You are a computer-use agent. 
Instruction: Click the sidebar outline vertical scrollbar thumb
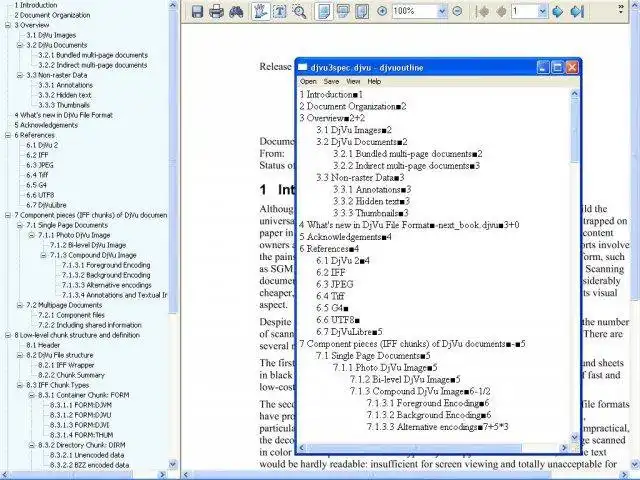click(x=173, y=163)
